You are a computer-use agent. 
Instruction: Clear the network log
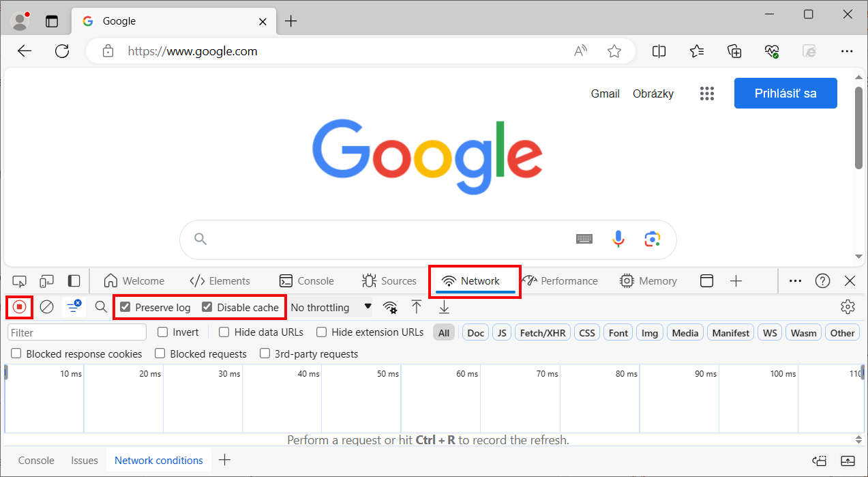pyautogui.click(x=46, y=307)
